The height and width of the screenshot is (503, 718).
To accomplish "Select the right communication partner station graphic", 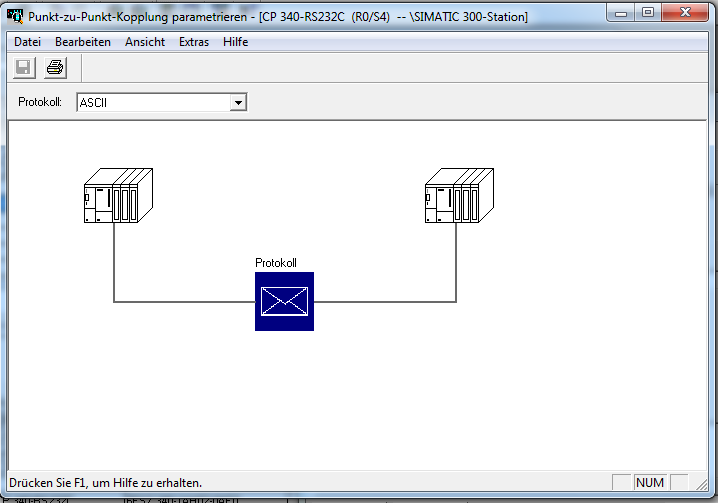I will [459, 195].
